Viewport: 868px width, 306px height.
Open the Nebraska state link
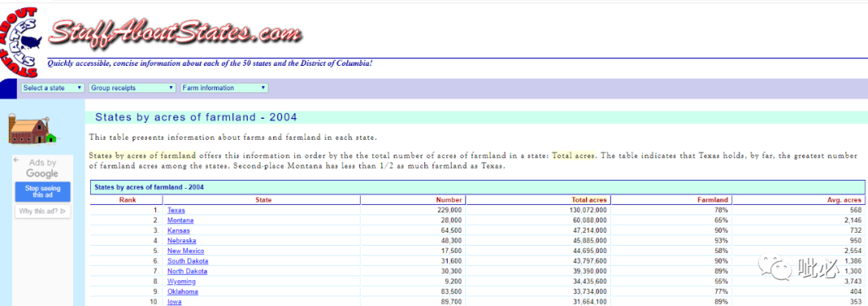tap(182, 241)
